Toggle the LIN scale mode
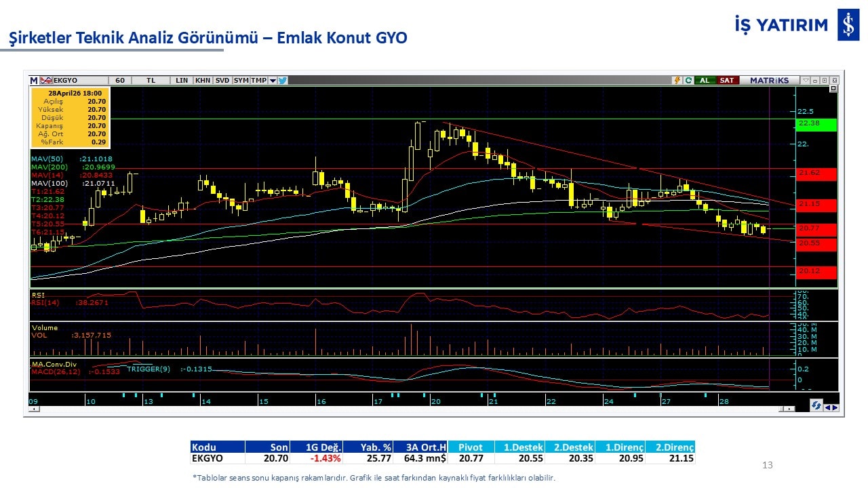868x488 pixels. (x=181, y=80)
